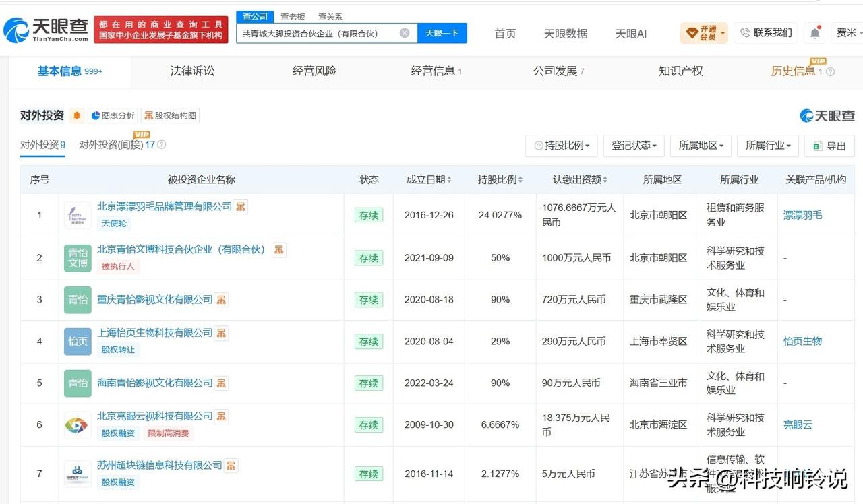This screenshot has width=863, height=504.
Task: Open the 怡页生物 related product link
Action: tap(802, 341)
